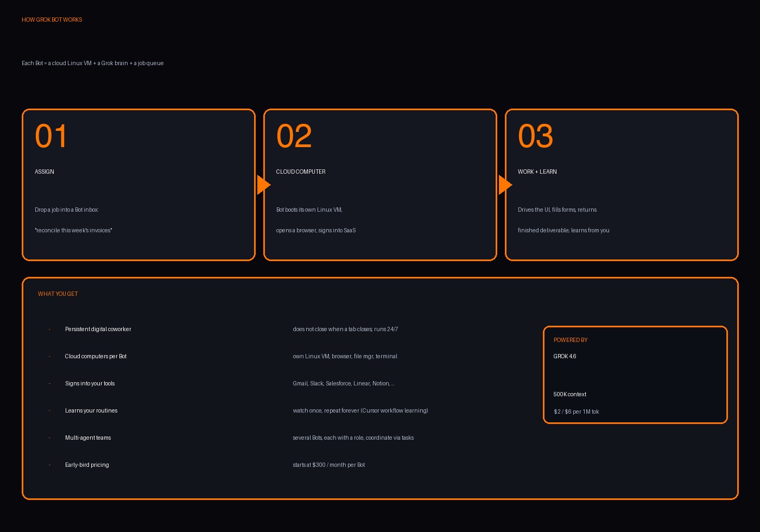Click 'several Bots, each with a role' description

(x=353, y=438)
